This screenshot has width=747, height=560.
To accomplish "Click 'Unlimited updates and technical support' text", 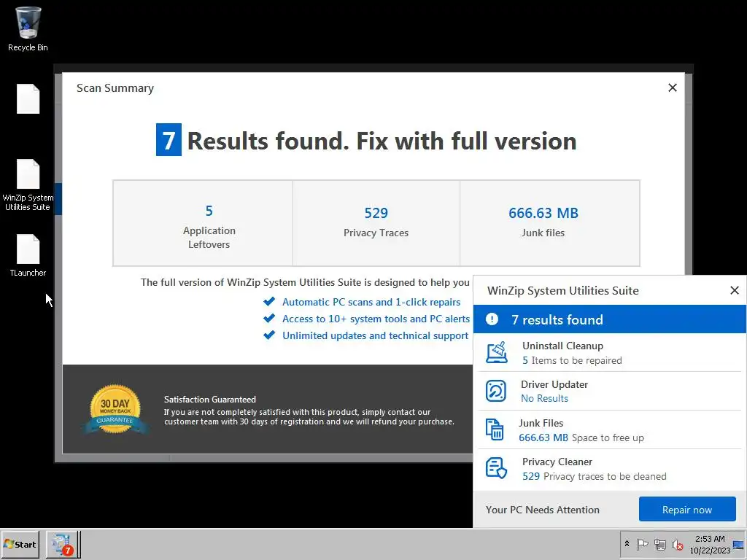I will (375, 335).
